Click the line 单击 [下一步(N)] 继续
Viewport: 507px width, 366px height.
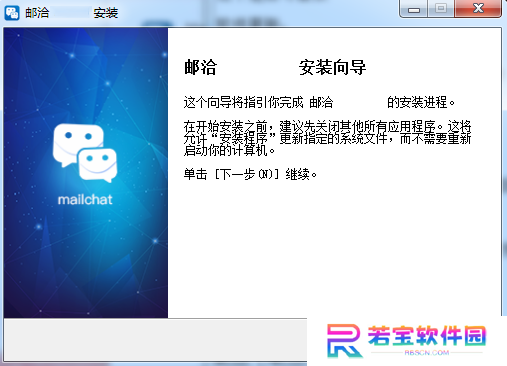250,174
